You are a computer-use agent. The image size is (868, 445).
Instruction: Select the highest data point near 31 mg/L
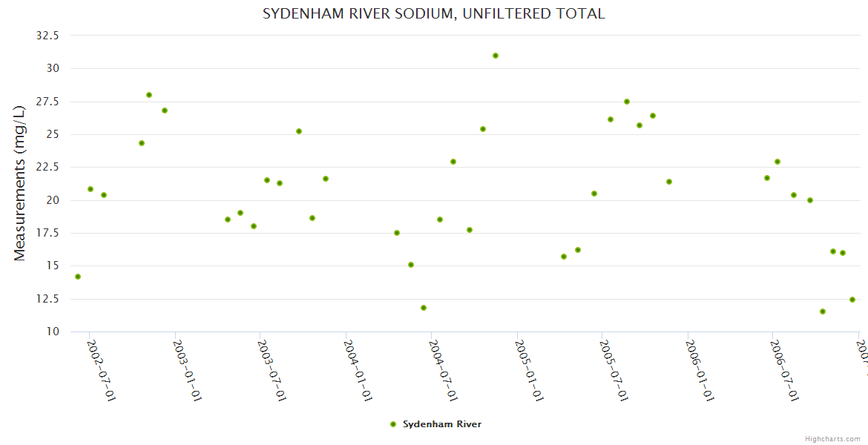[496, 56]
